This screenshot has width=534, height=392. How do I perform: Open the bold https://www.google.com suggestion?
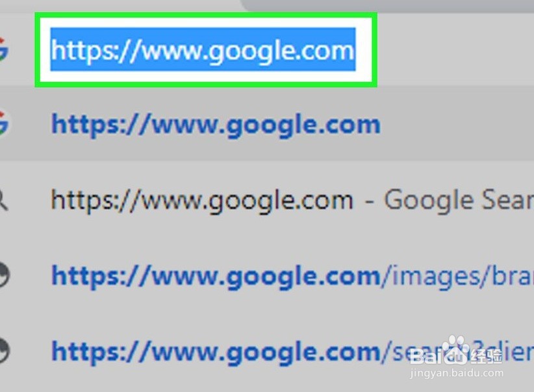pos(216,125)
